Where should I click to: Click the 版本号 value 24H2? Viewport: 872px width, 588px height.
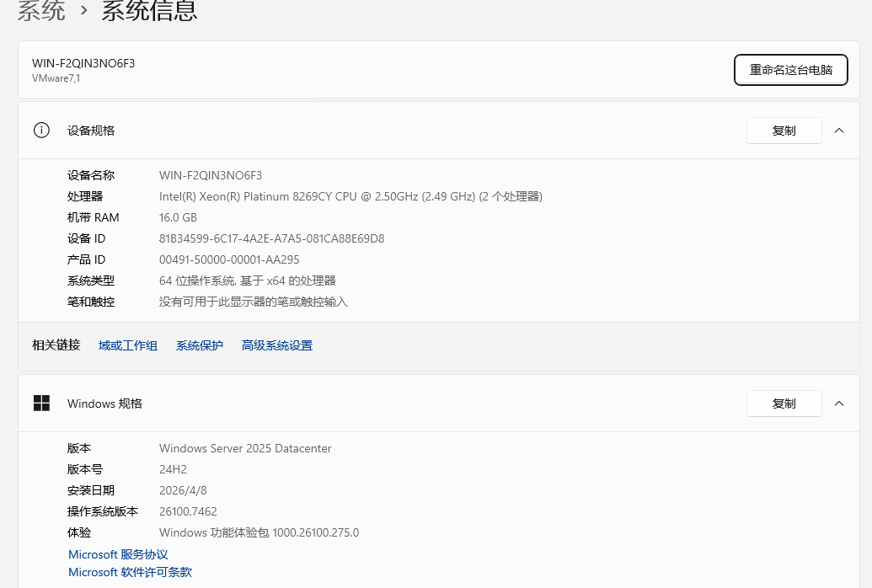pos(173,470)
